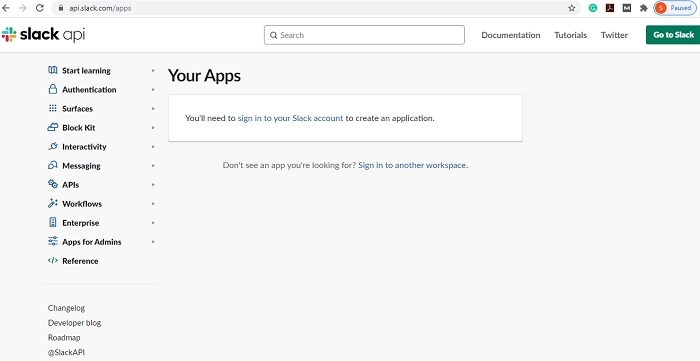Select Surfaces in the sidebar
This screenshot has width=700, height=361.
78,108
